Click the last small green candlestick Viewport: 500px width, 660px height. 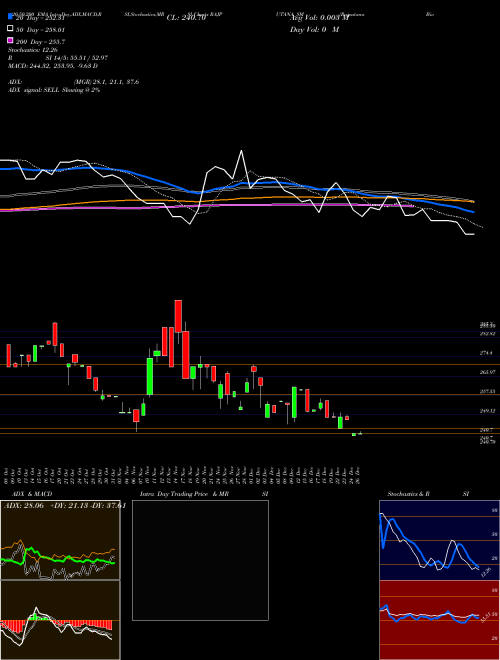(360, 433)
